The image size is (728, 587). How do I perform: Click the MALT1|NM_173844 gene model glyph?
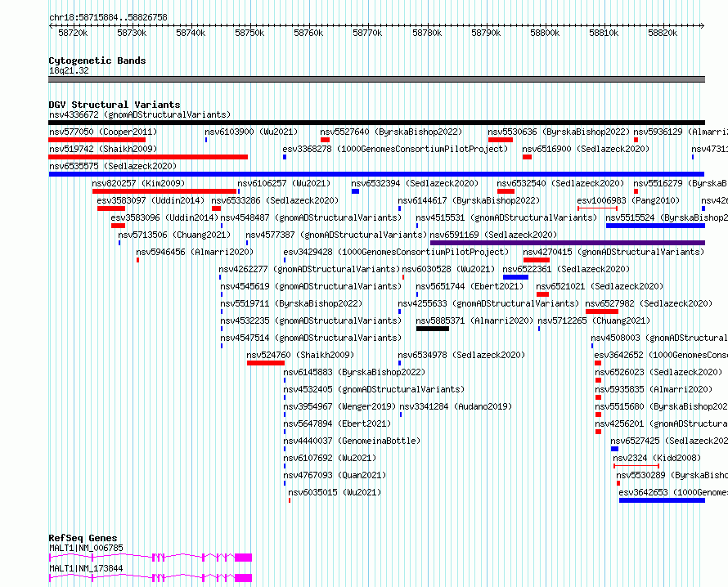tap(151, 578)
